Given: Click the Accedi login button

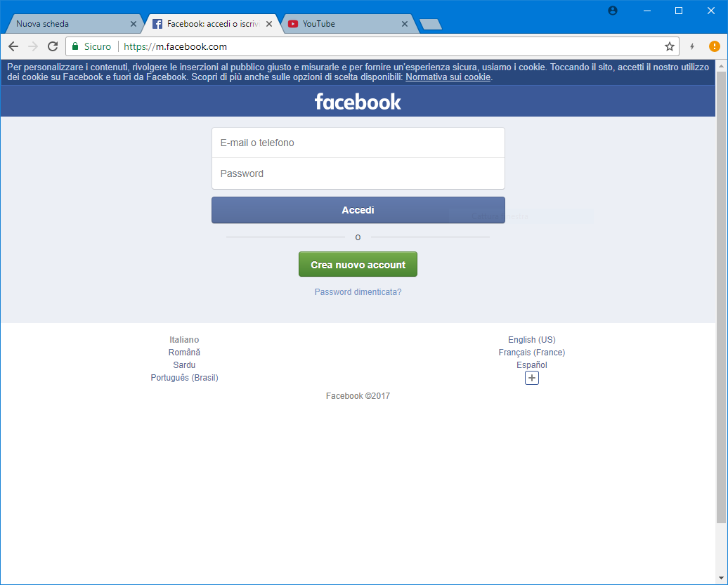Looking at the screenshot, I should click(358, 210).
